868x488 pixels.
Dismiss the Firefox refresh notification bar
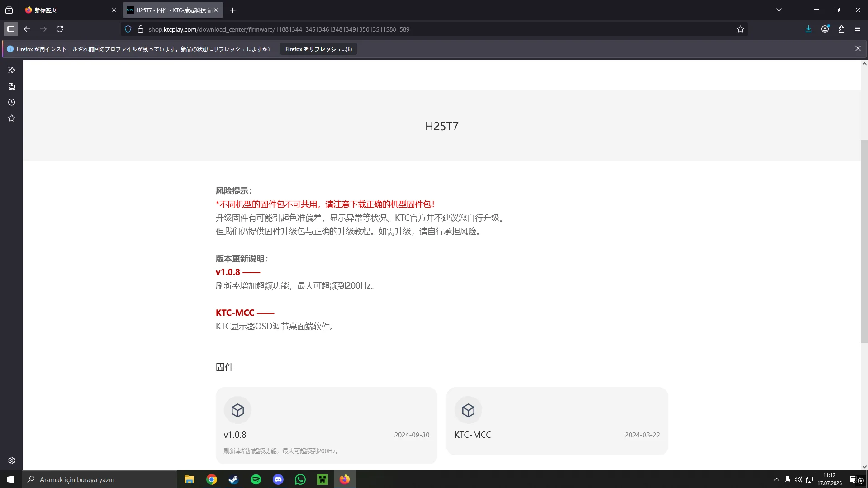click(x=858, y=48)
